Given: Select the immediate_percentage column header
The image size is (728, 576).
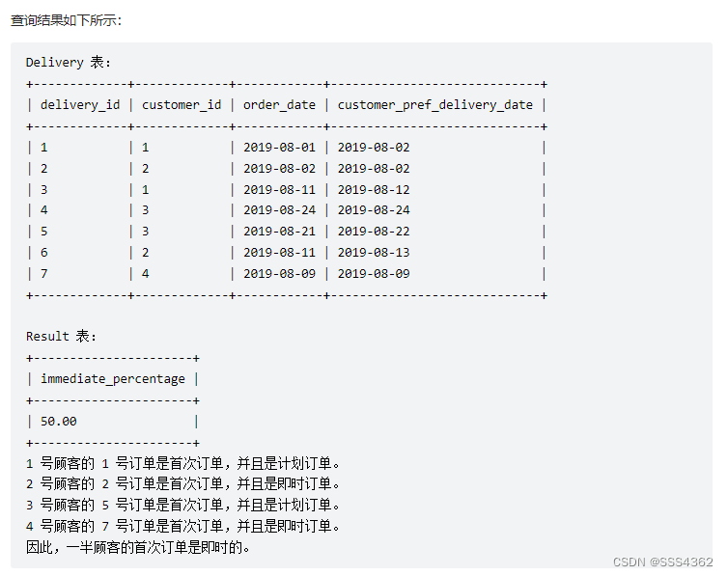Looking at the screenshot, I should 113,379.
